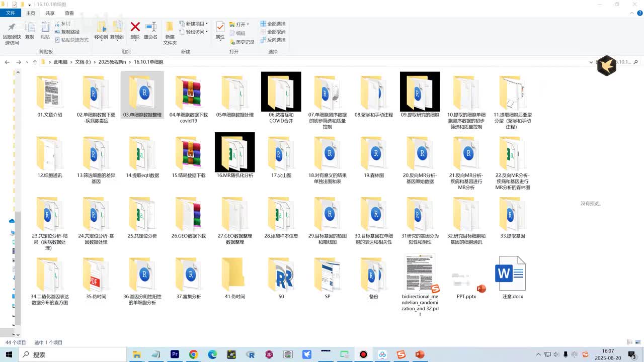The width and height of the screenshot is (644, 362).
Task: Invert the selection with 反向选择
Action: click(273, 40)
